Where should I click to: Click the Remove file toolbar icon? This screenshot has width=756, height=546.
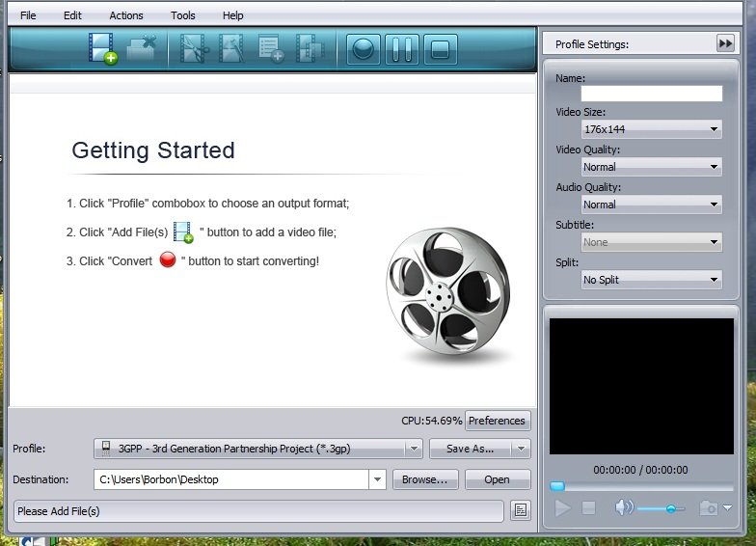(x=141, y=48)
